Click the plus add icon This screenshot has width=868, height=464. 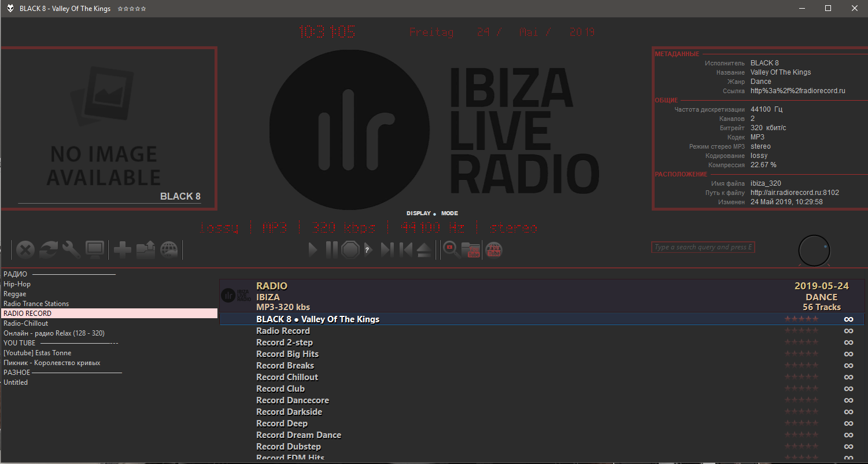122,249
